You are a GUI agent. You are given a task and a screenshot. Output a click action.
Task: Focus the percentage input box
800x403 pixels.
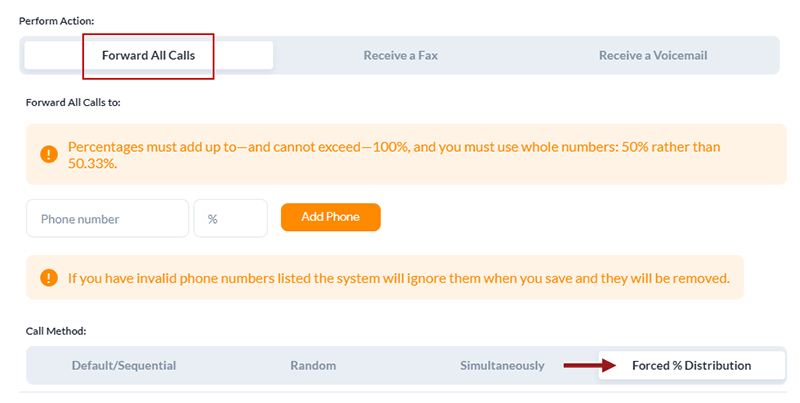[231, 218]
